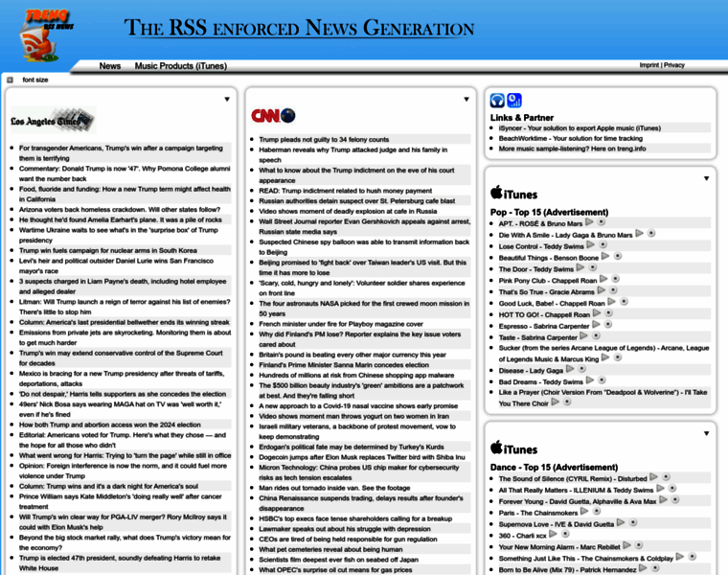Open iTunes link icon for APT.

pyautogui.click(x=601, y=222)
